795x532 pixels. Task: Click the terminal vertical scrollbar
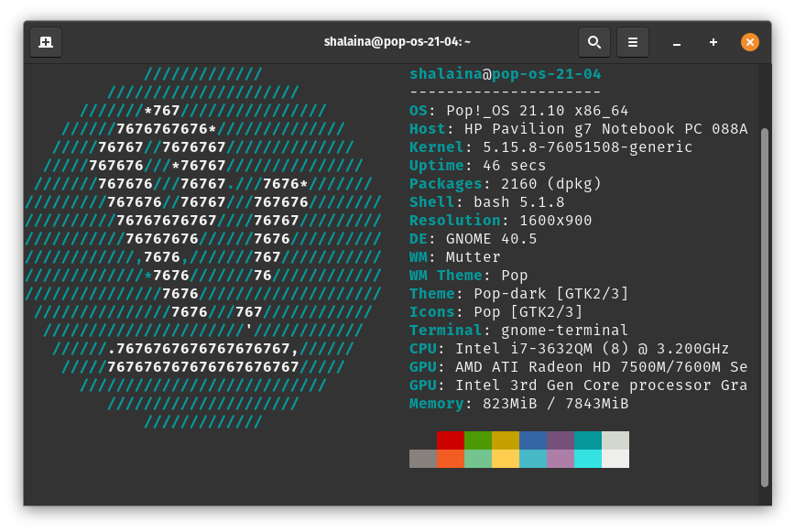point(765,307)
